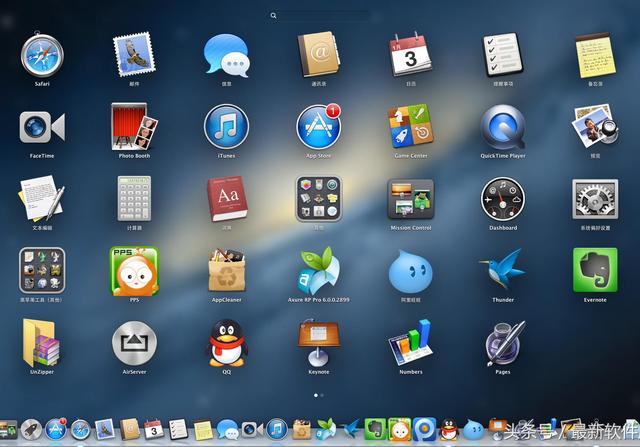Expand the Hackintosh tools folder above UnZipper
The width and height of the screenshot is (640, 447).
point(42,270)
